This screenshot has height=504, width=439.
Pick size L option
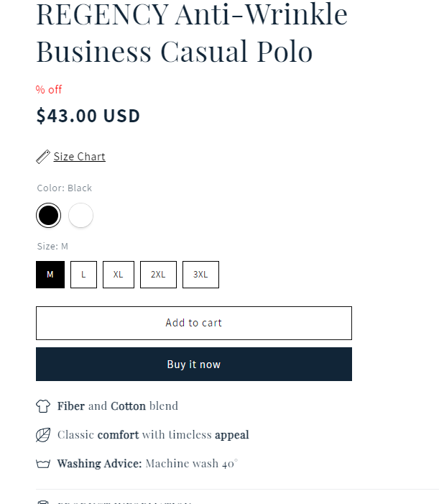click(x=83, y=275)
